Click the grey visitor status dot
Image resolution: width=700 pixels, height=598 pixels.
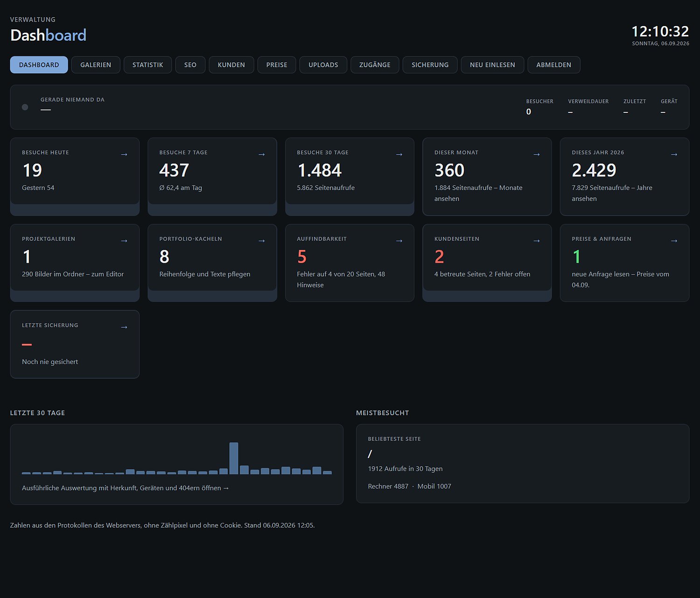[x=25, y=107]
